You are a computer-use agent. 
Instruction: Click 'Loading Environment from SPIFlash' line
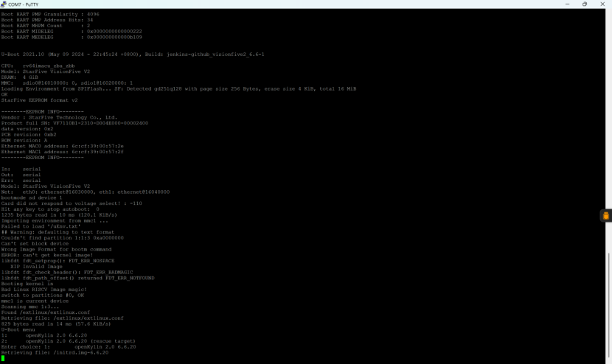pos(178,89)
